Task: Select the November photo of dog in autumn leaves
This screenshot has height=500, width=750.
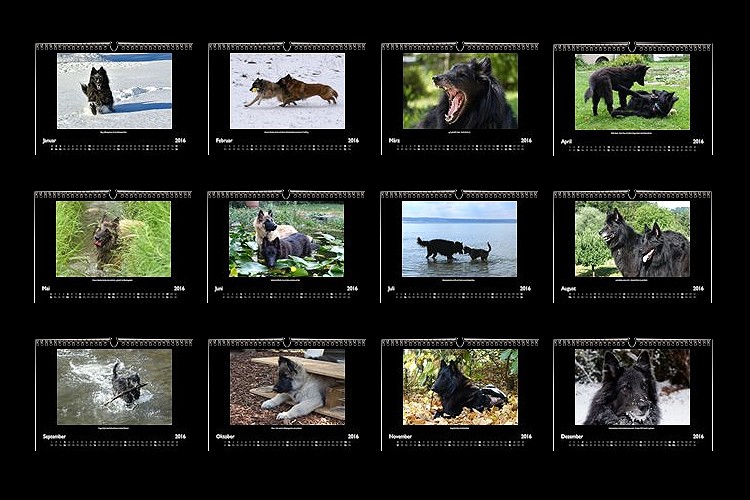Action: coord(460,386)
